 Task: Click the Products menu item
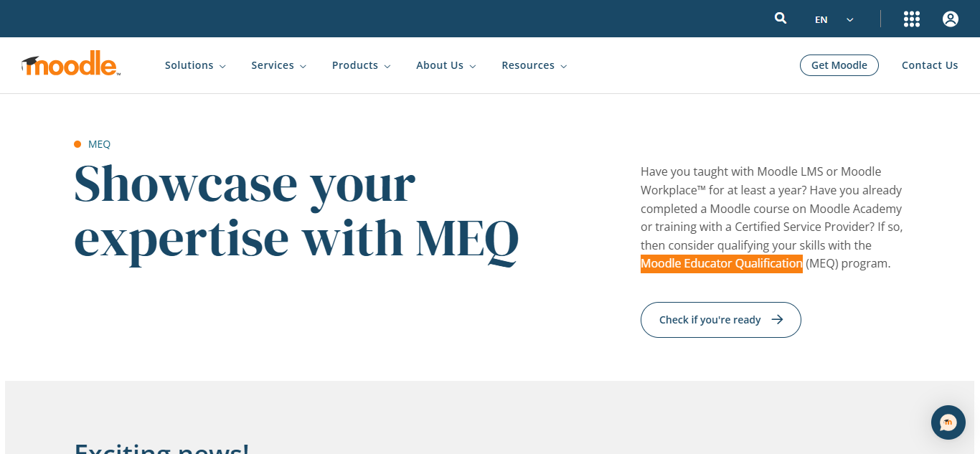pyautogui.click(x=355, y=65)
